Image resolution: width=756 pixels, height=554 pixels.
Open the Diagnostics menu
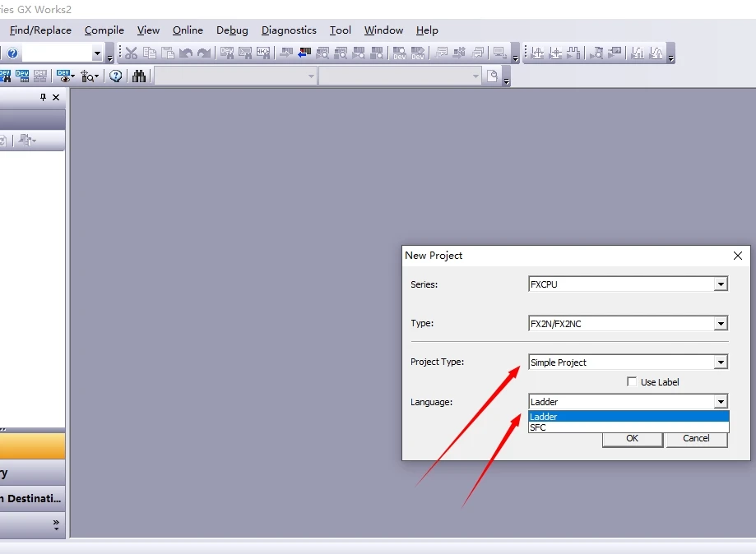[289, 30]
